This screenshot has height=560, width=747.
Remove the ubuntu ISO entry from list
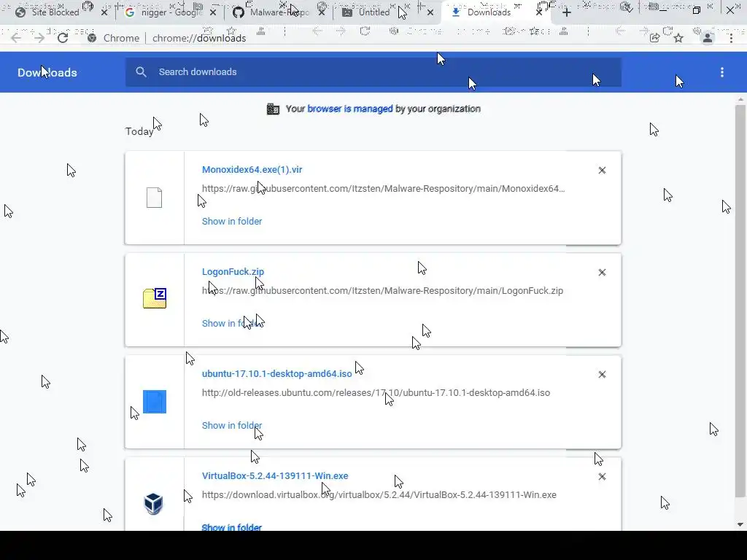(x=602, y=375)
